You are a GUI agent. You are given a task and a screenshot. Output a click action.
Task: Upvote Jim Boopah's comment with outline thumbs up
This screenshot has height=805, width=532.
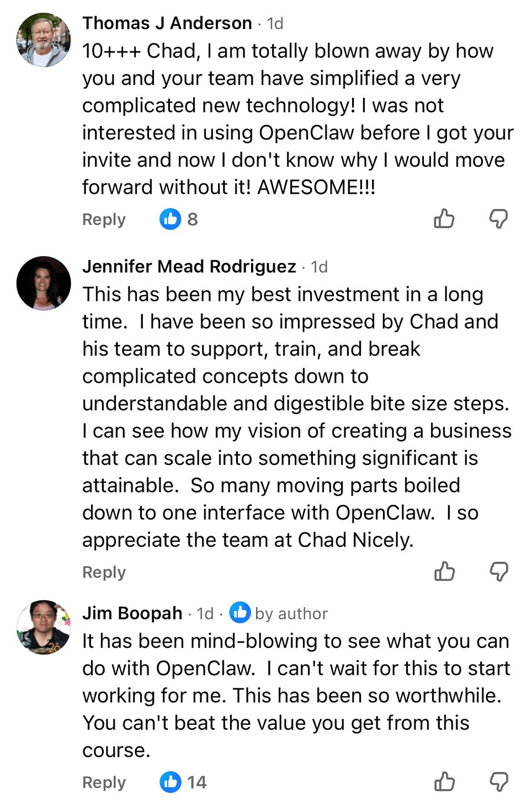444,782
